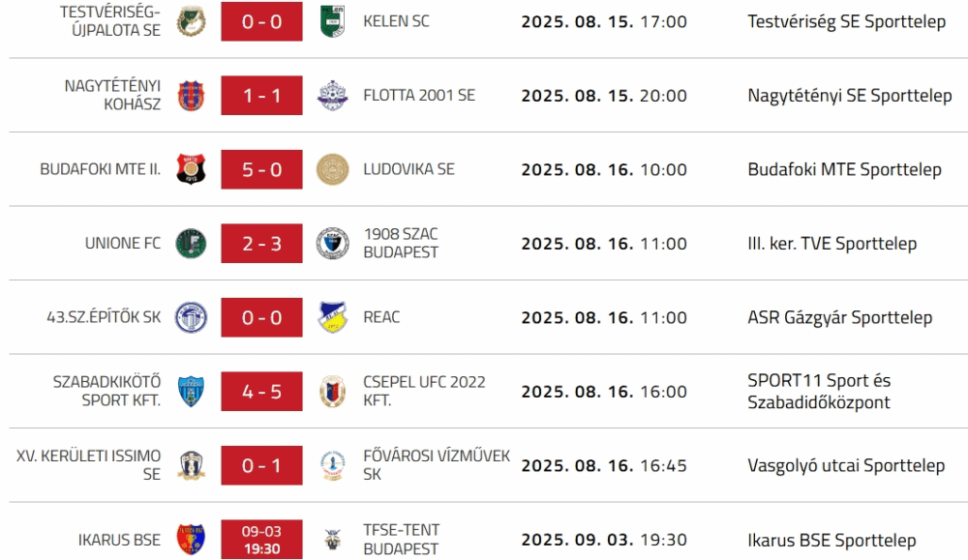Screen dimensions: 968x560
Task: Click the Nagytétényi Kohász team crest
Action: click(x=191, y=96)
